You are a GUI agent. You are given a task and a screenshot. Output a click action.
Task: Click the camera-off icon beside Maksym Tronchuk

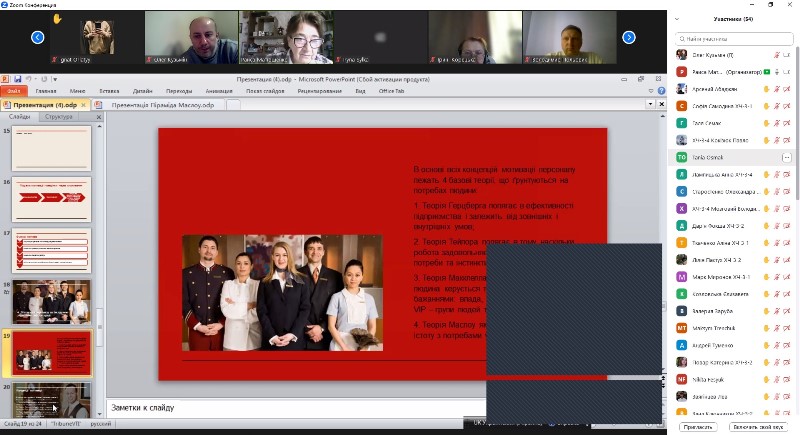(x=787, y=328)
